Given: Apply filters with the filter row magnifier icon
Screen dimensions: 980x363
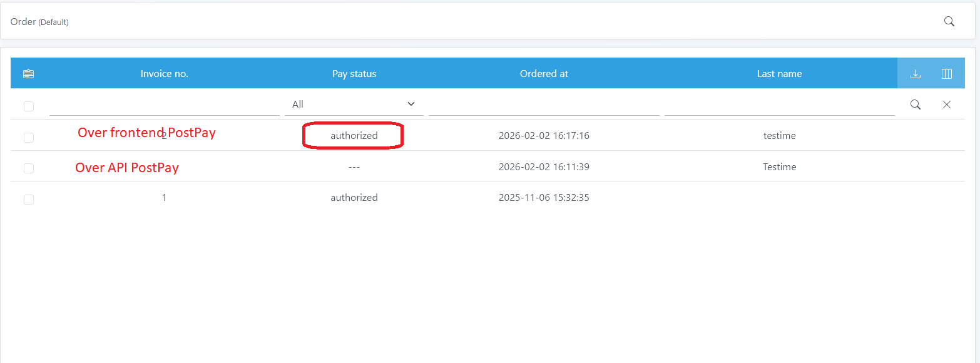Looking at the screenshot, I should 915,105.
